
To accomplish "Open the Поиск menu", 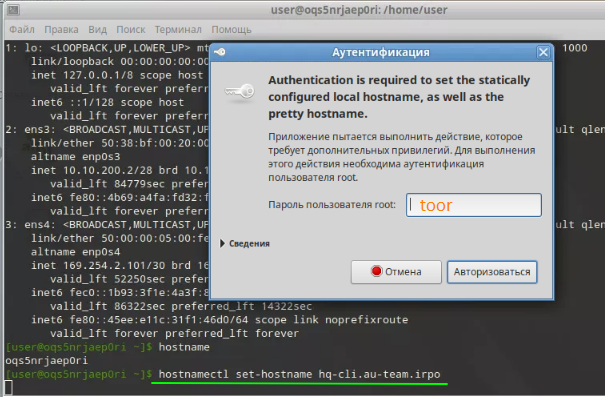I will click(131, 29).
